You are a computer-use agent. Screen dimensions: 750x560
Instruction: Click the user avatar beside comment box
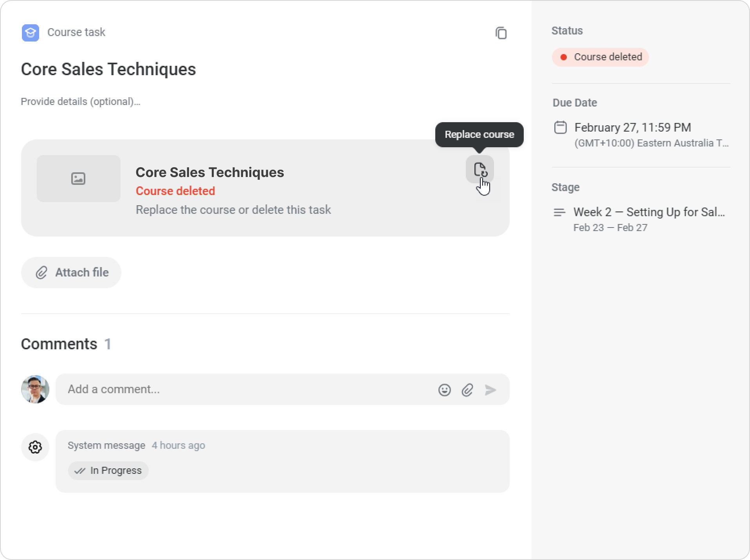point(35,389)
